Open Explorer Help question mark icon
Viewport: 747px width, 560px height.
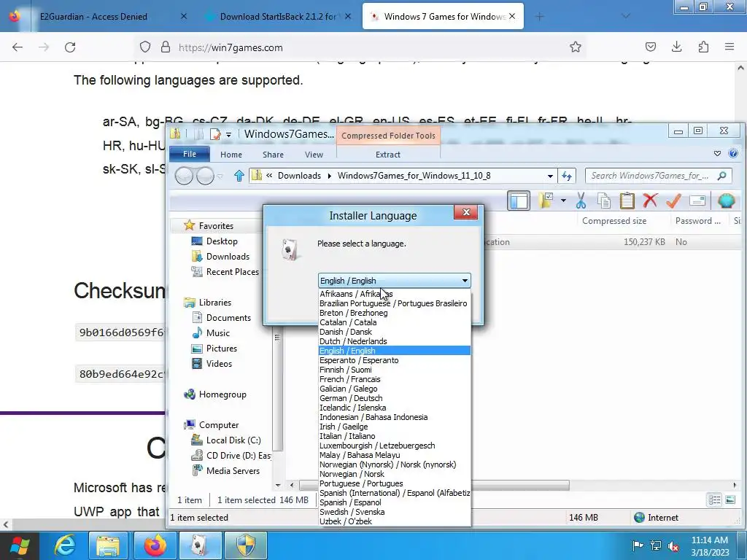coord(733,153)
